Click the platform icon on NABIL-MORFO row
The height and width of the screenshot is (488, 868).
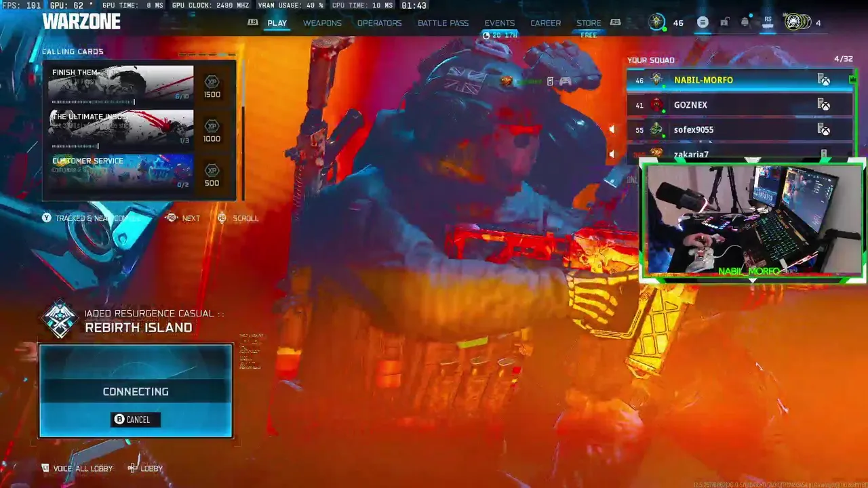pos(824,80)
